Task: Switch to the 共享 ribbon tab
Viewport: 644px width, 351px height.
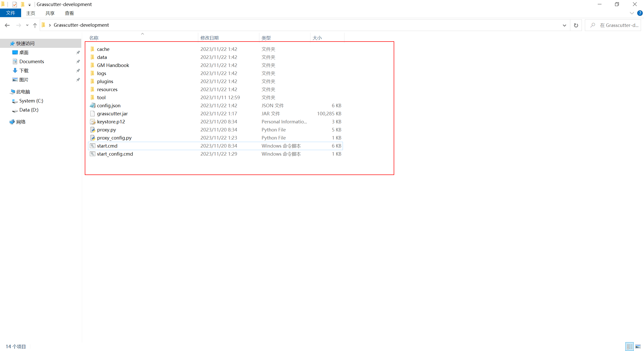Action: 50,13
